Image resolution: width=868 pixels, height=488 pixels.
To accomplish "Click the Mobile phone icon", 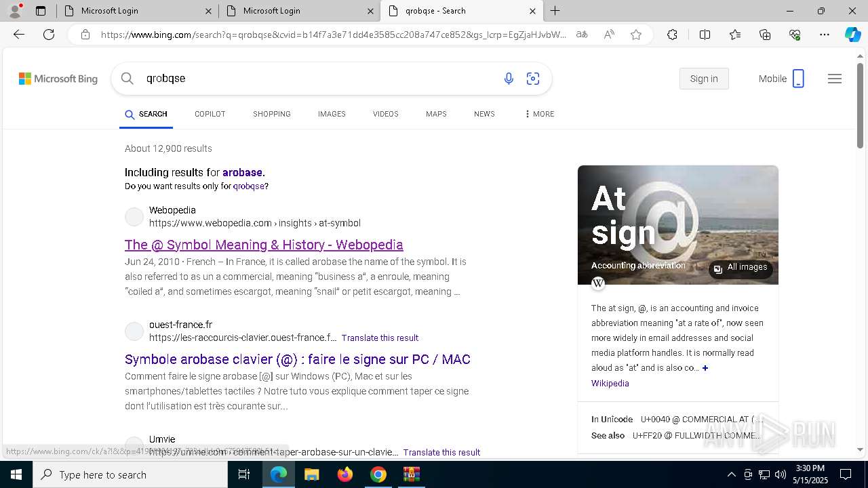I will pos(798,79).
